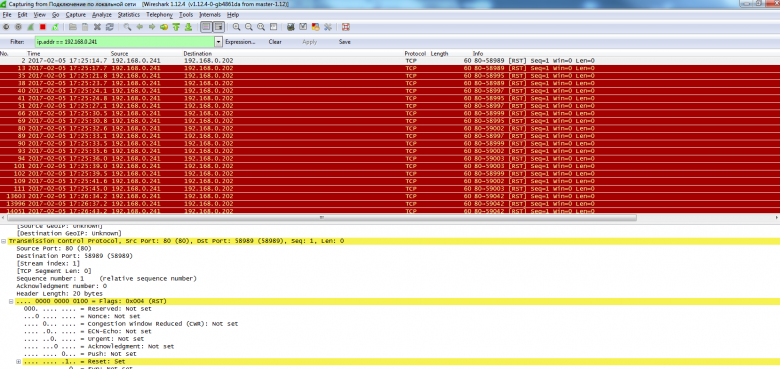This screenshot has width=780, height=369.
Task: Select the Header Length: 20 bytes line
Action: pyautogui.click(x=59, y=294)
